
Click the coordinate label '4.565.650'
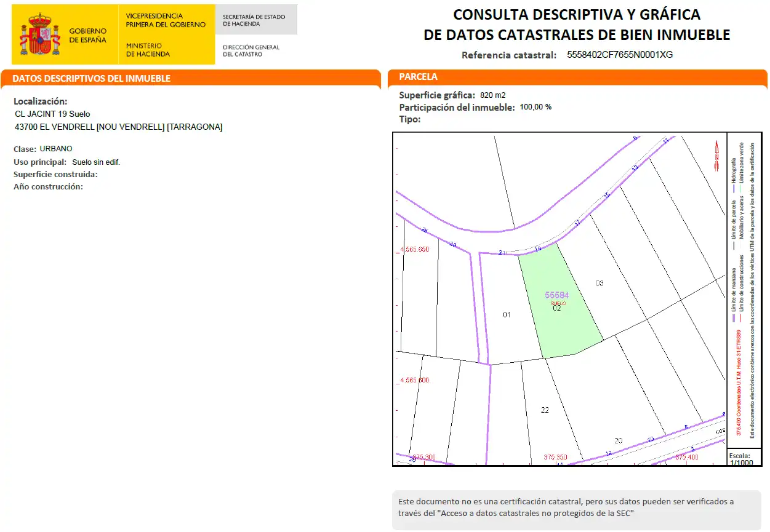click(x=414, y=250)
